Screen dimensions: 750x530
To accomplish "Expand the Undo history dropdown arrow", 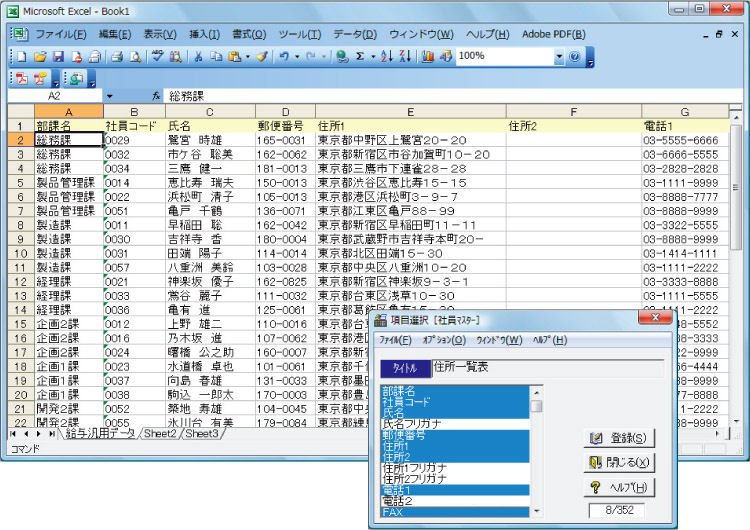I will (x=297, y=57).
